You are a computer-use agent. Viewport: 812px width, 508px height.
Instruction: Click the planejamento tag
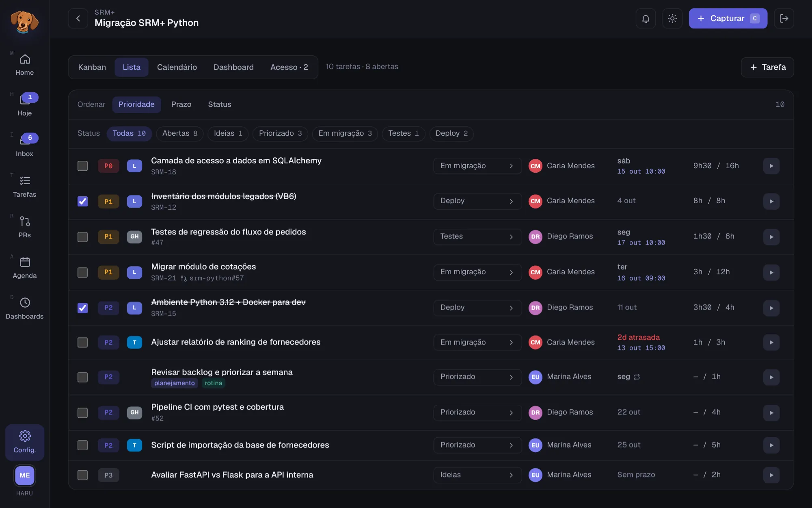(x=174, y=383)
